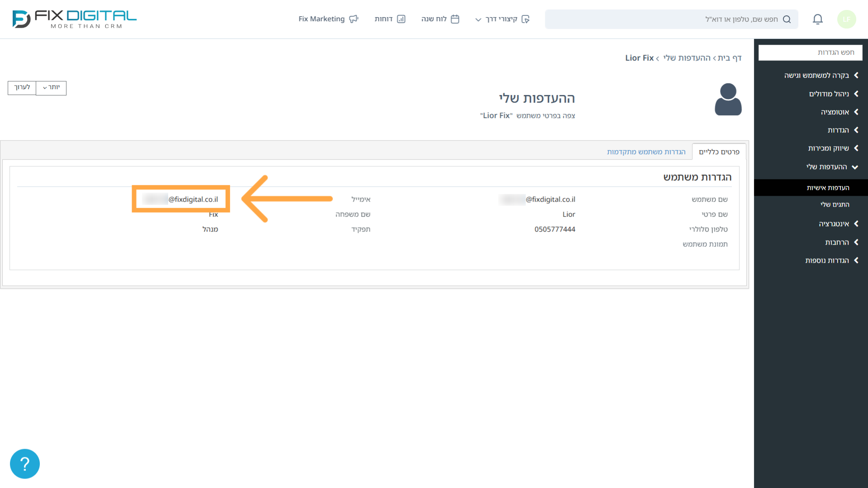
Task: Click the Lior Fix breadcrumb item
Action: click(639, 58)
